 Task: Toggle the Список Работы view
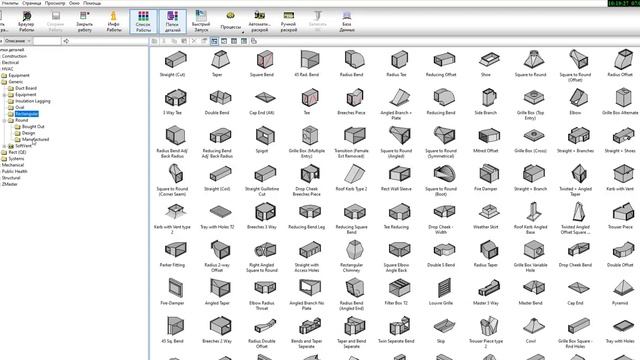click(x=143, y=21)
